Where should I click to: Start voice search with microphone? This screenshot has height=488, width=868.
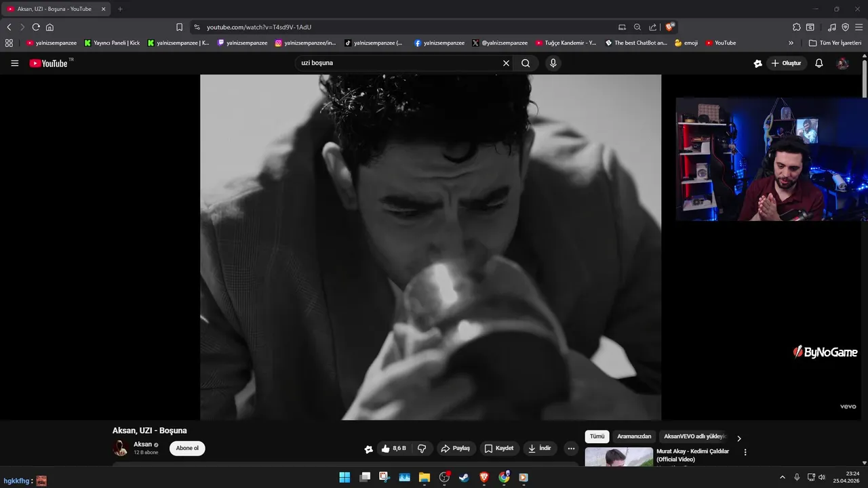(553, 63)
